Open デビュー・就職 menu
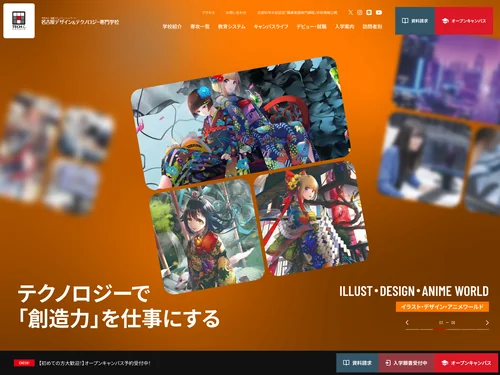This screenshot has height=375, width=500. coord(312,26)
